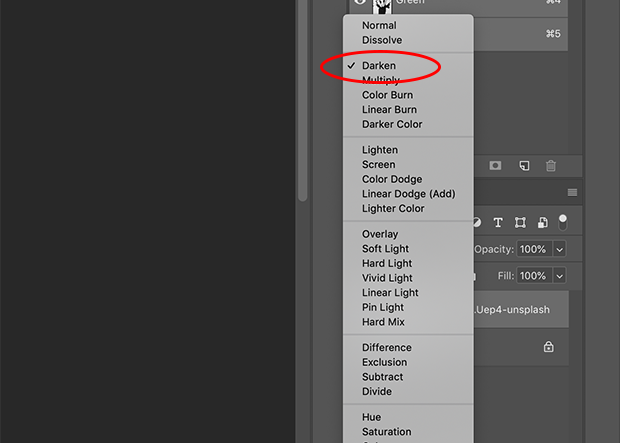Choose Linear Light blend mode
The image size is (620, 443).
(408, 293)
